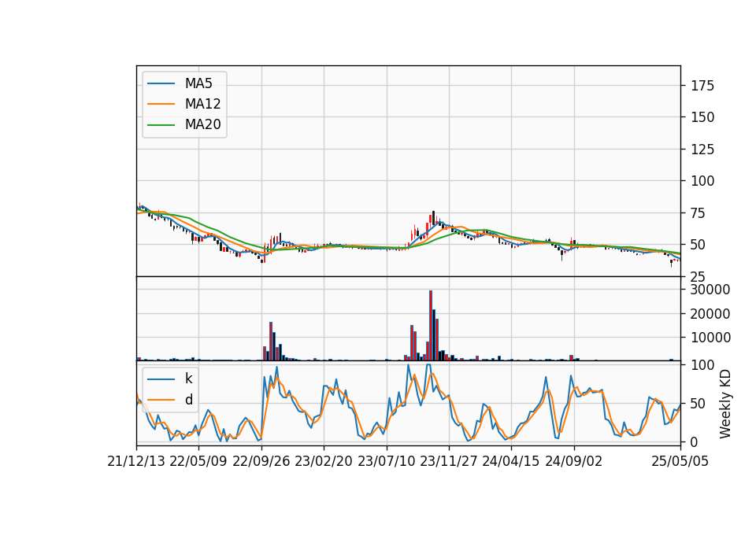Screen dimensions: 756x543
Task: Click the tallest volume bar near 30000
Action: tap(431, 325)
